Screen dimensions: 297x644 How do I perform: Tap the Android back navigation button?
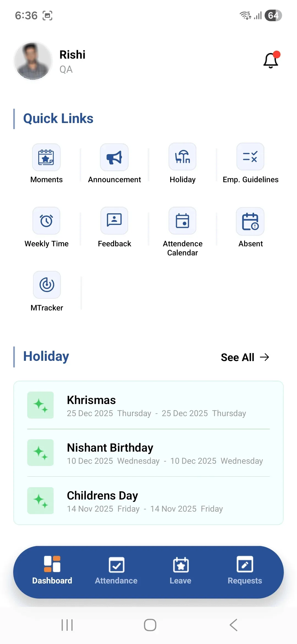click(x=233, y=625)
